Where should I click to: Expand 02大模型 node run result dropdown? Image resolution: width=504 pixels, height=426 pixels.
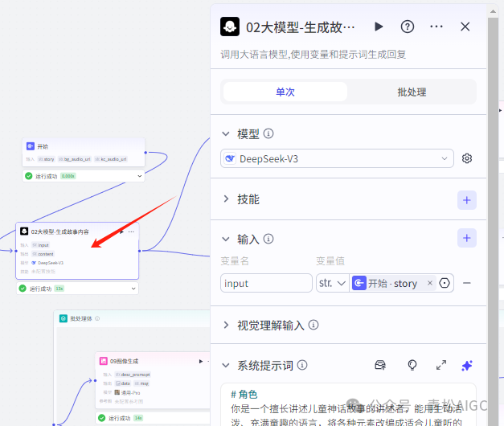click(133, 289)
